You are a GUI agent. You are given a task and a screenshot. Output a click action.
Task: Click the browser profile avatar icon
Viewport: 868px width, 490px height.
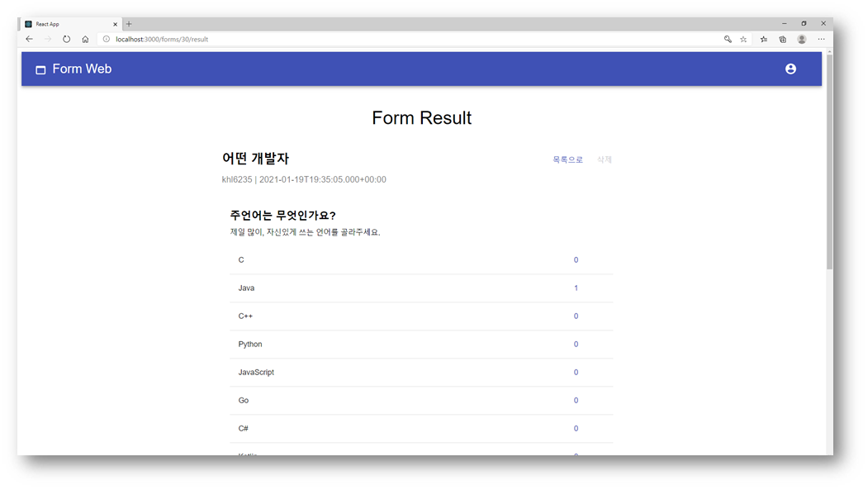point(801,39)
